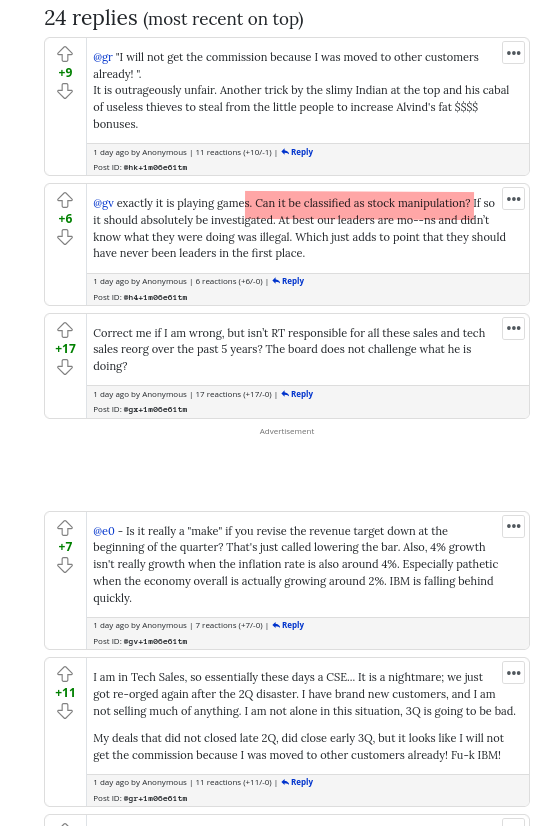This screenshot has width=558, height=826.
Task: Open the three-dot menu on the +7 reply
Action: [x=513, y=526]
